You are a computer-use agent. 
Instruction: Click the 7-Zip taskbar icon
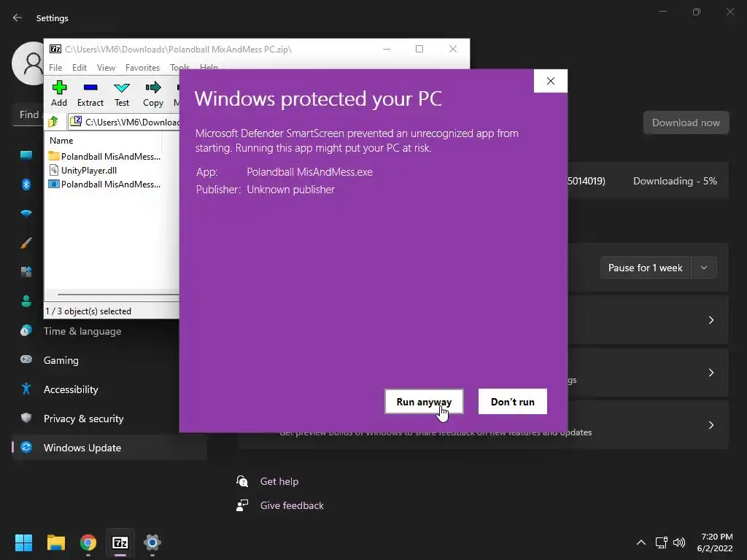120,542
